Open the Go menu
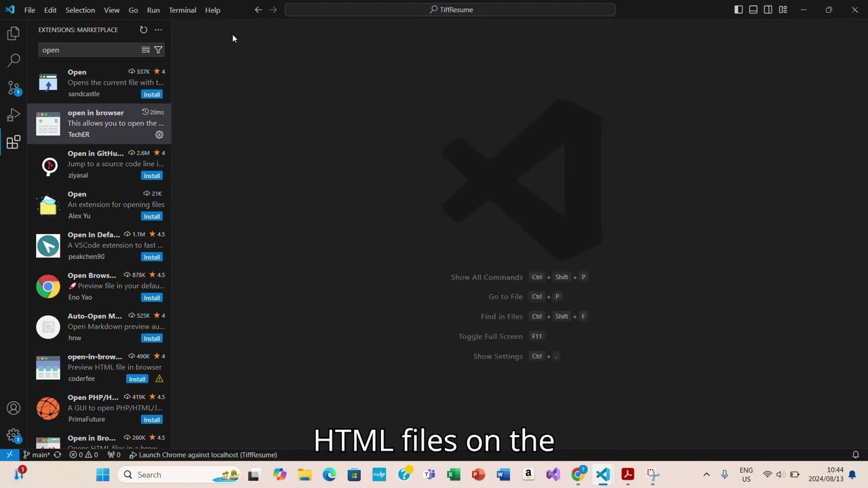The height and width of the screenshot is (488, 868). pyautogui.click(x=133, y=10)
